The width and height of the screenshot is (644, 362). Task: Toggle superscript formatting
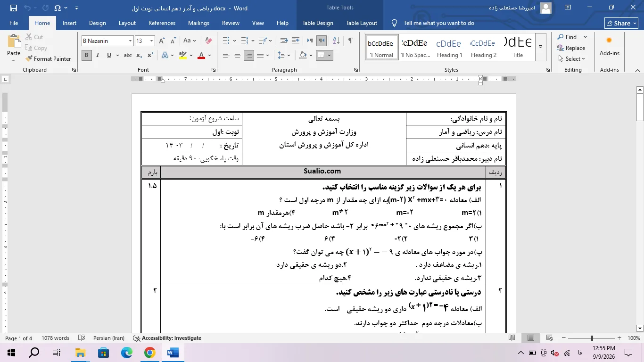(x=150, y=55)
